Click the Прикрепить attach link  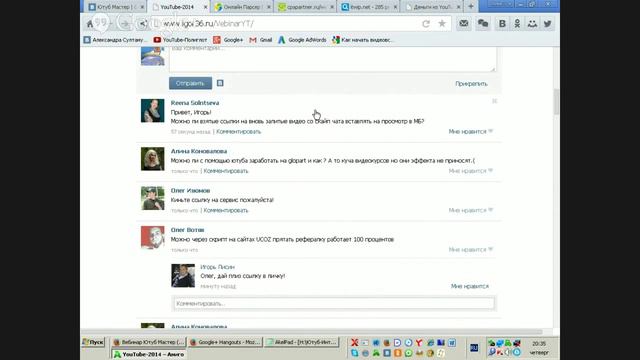tap(471, 84)
